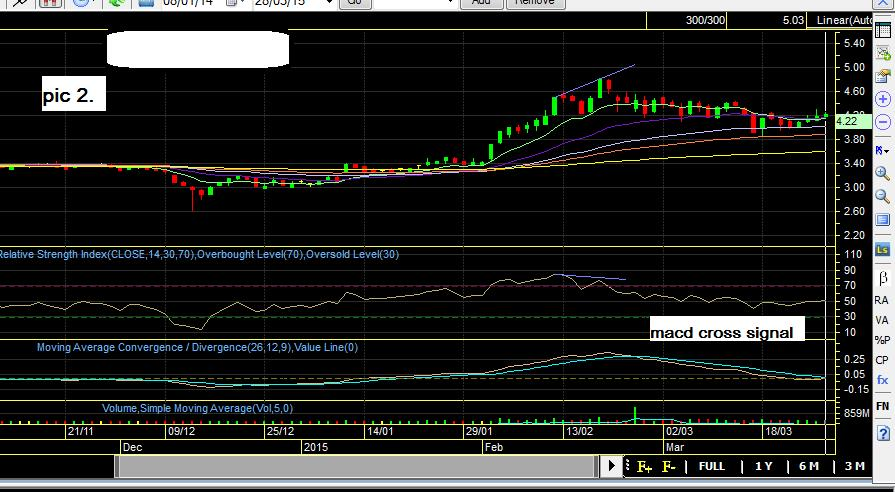Switch to the 3 M time range
Image resolution: width=895 pixels, height=492 pixels.
click(x=854, y=466)
